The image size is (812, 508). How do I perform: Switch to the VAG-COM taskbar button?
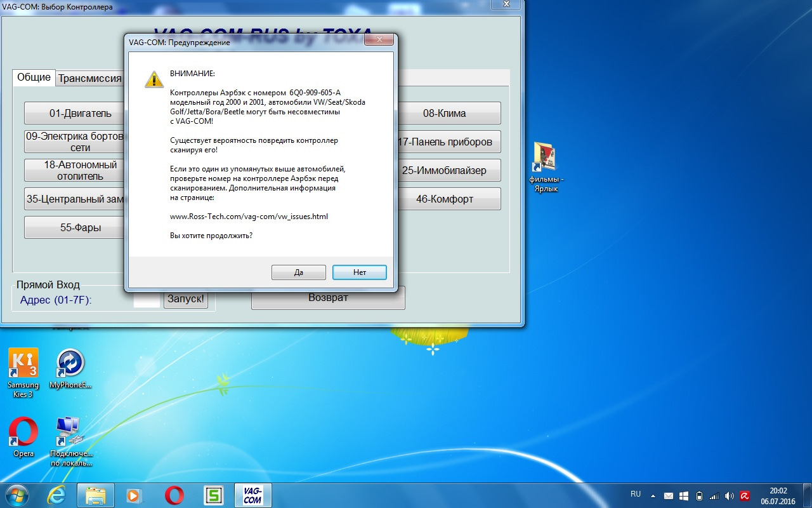(x=252, y=495)
